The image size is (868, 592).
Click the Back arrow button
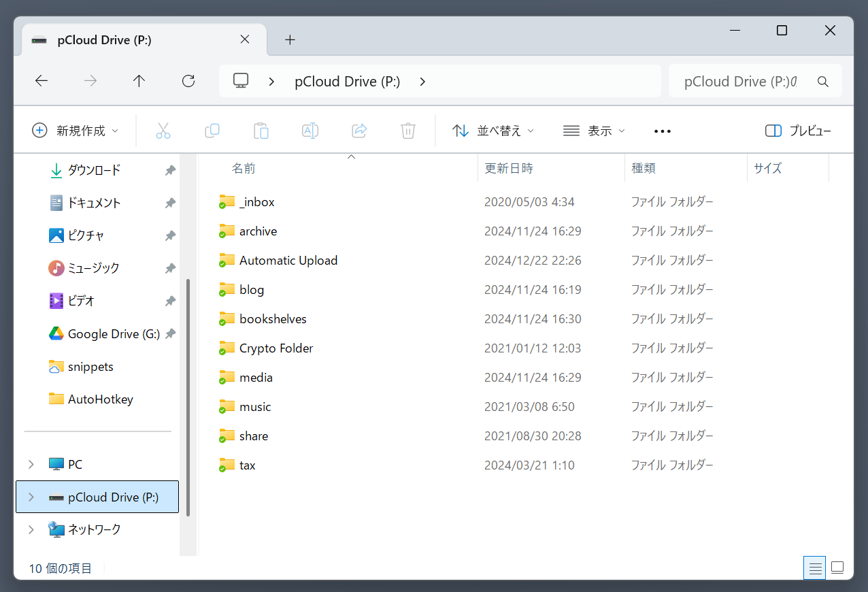(41, 81)
